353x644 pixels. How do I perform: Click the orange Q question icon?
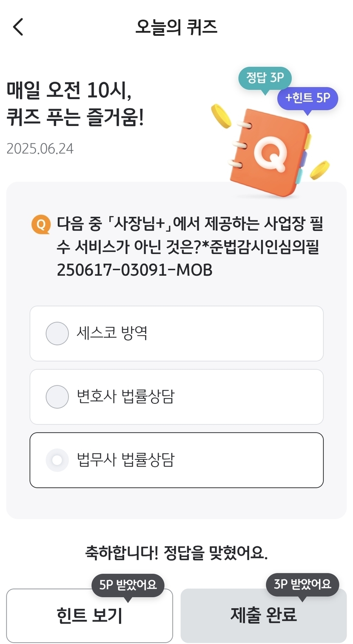coord(41,224)
